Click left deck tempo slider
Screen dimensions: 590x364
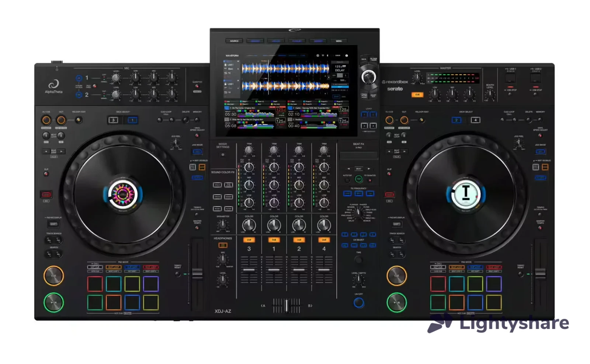click(x=197, y=273)
